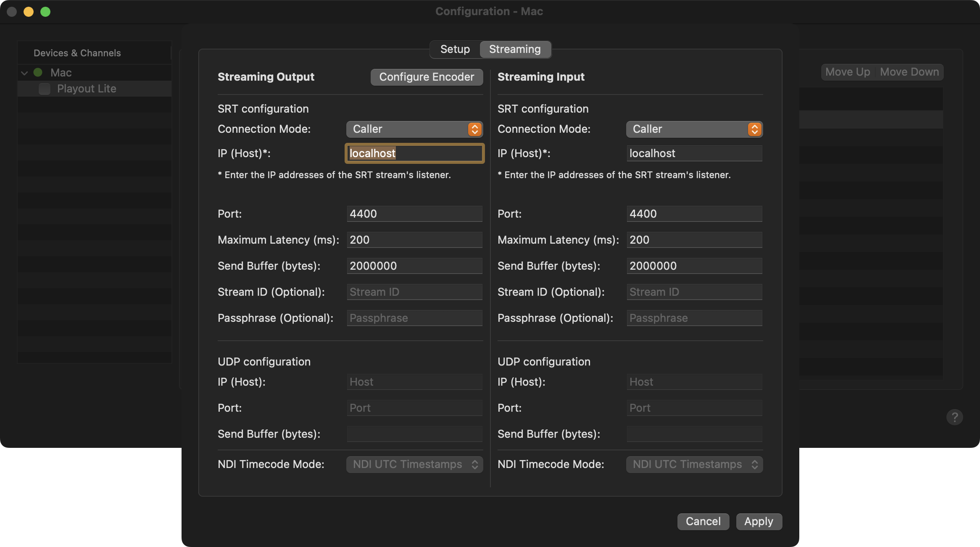Switch to the Setup tab

pos(455,50)
